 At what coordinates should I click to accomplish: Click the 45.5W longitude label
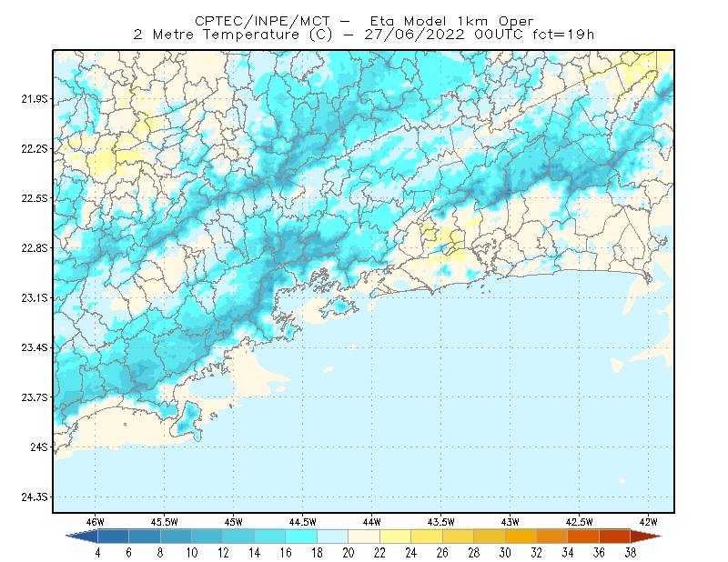pos(165,522)
